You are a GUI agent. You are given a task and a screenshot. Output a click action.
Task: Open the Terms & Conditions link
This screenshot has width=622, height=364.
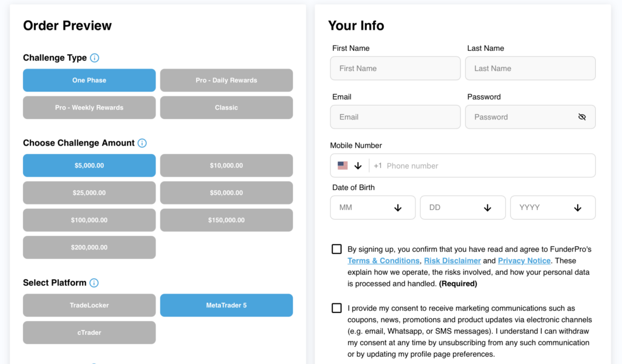pos(383,260)
